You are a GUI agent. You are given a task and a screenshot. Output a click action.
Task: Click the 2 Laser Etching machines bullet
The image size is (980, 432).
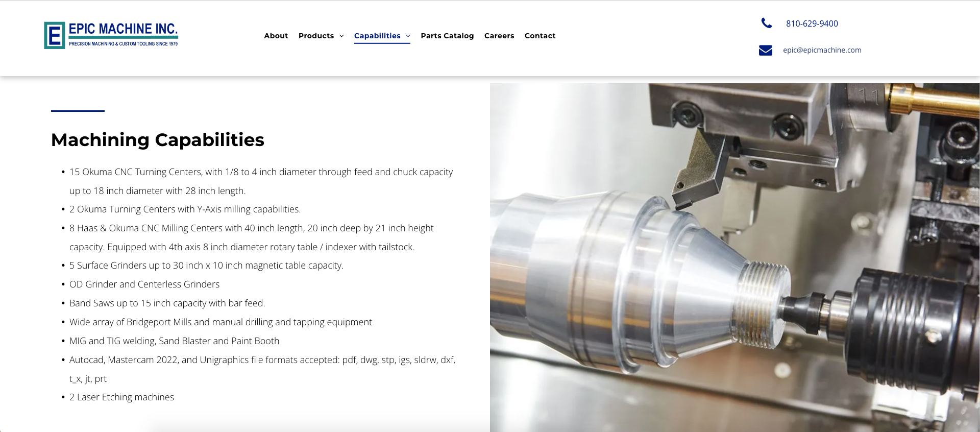pos(121,397)
